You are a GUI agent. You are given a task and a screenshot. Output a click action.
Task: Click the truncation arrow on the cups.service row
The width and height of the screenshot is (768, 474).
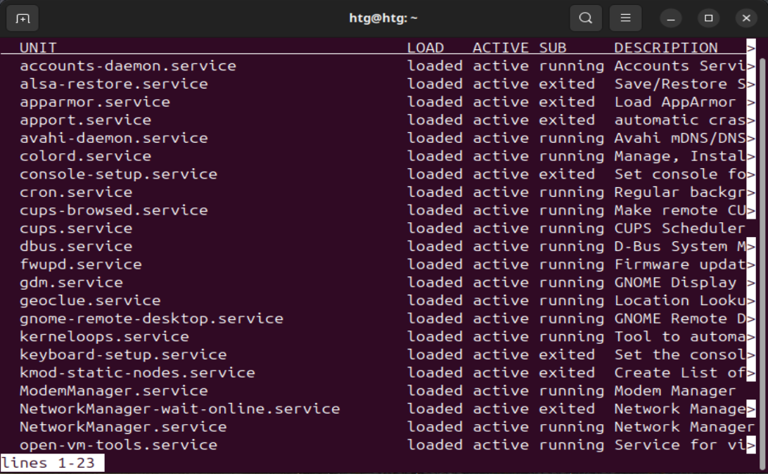click(x=751, y=228)
